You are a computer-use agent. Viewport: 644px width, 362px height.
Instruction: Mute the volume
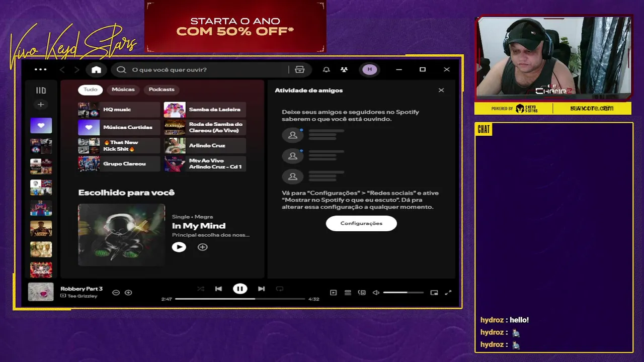[x=376, y=293]
